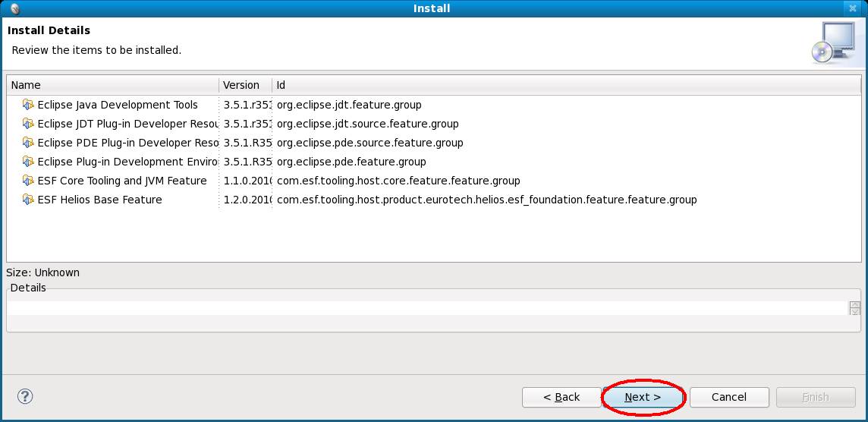Viewport: 868px width, 422px height.
Task: Click version 1.2.0.201 of ESF Helios Base
Action: click(247, 200)
